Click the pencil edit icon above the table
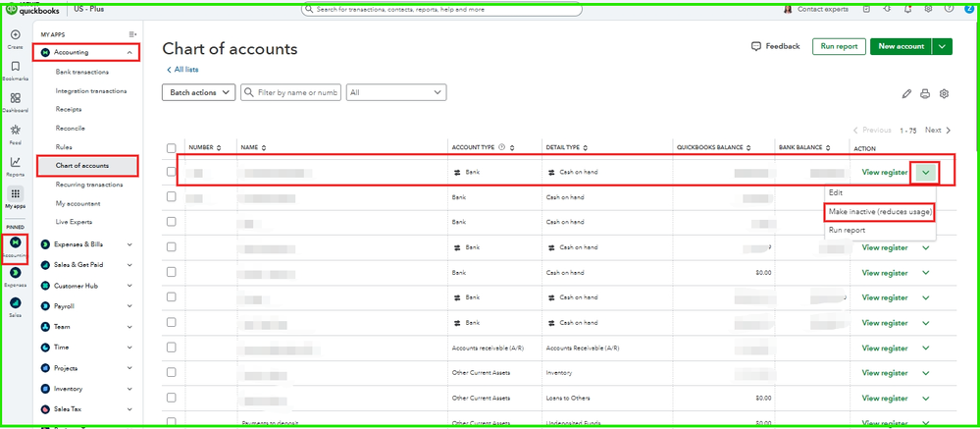The width and height of the screenshot is (980, 429). coord(906,94)
